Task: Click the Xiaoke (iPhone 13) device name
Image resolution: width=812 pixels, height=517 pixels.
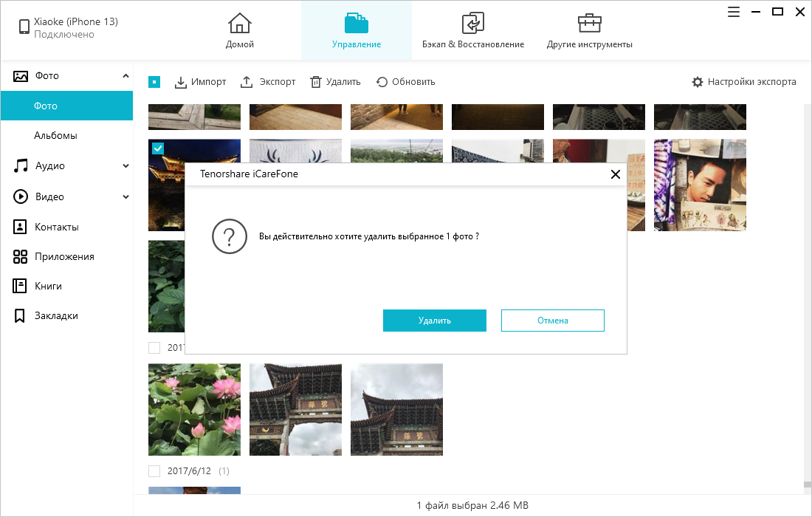Action: click(x=76, y=21)
